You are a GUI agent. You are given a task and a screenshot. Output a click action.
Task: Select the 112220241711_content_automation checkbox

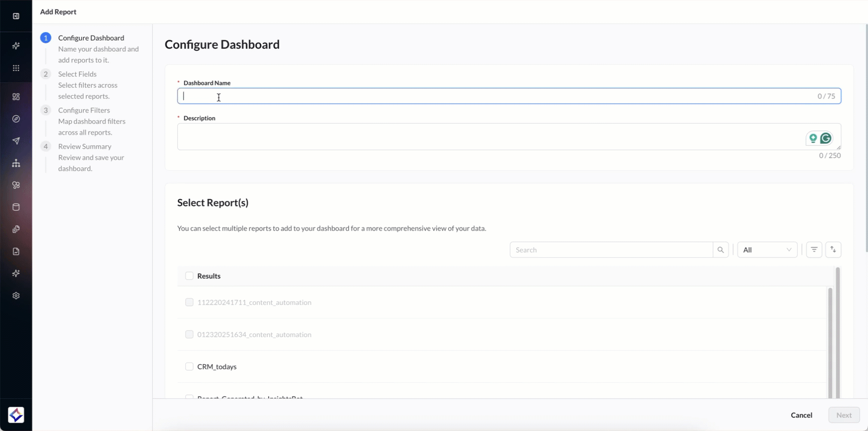pos(189,302)
